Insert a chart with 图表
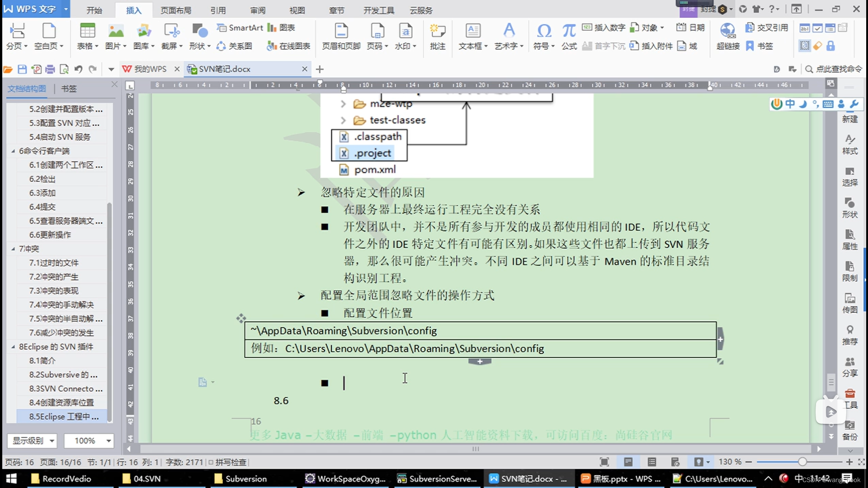 (x=281, y=28)
